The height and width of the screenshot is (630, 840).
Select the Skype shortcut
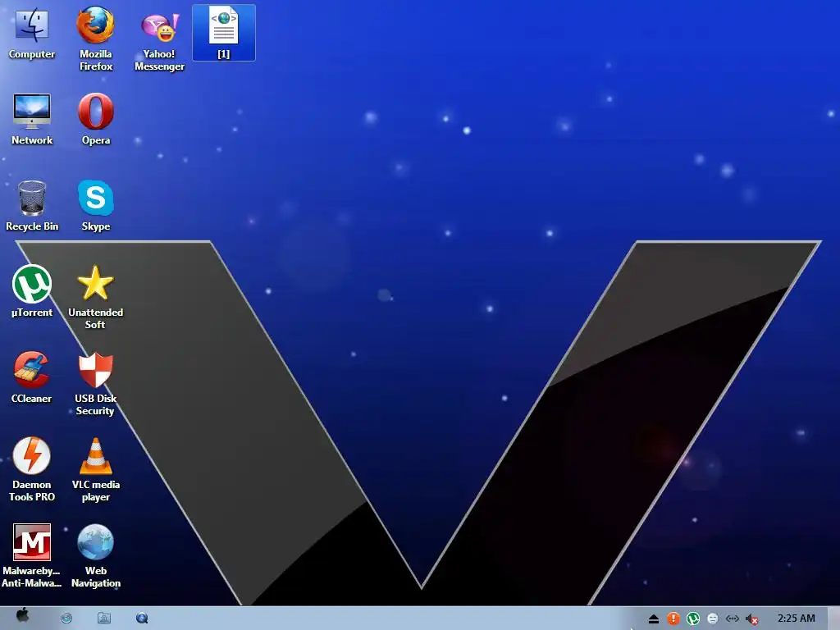(95, 205)
